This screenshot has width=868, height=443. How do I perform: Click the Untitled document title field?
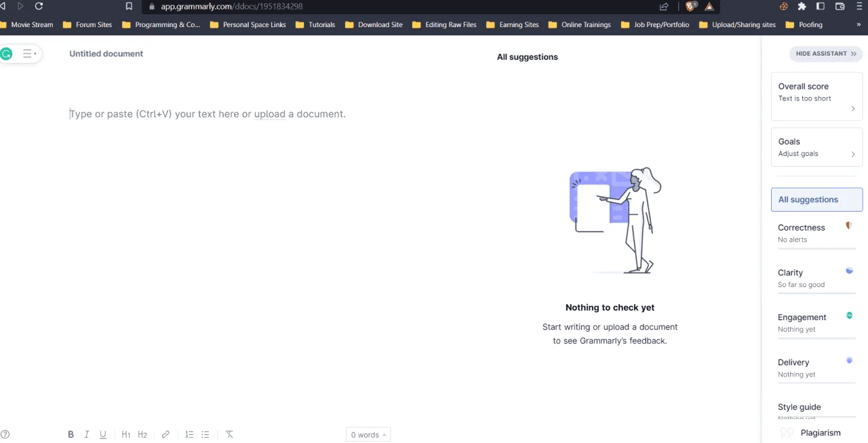(106, 54)
